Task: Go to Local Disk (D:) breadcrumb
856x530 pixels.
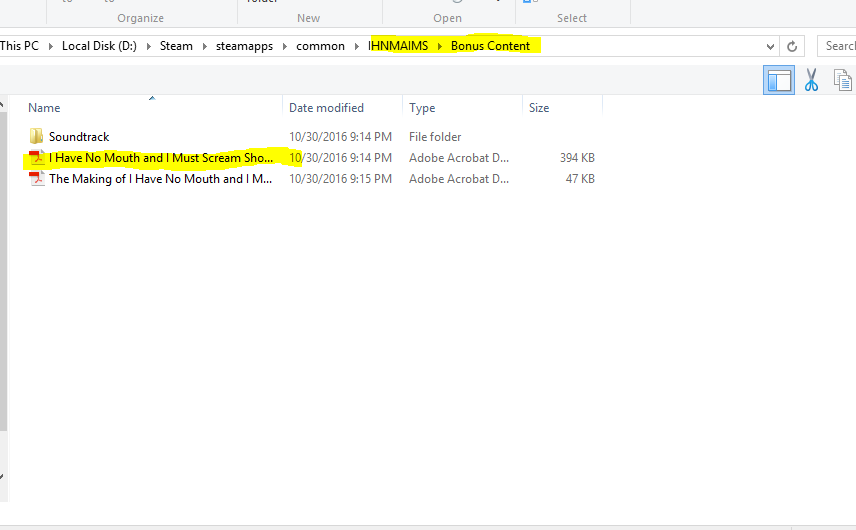Action: pos(99,46)
